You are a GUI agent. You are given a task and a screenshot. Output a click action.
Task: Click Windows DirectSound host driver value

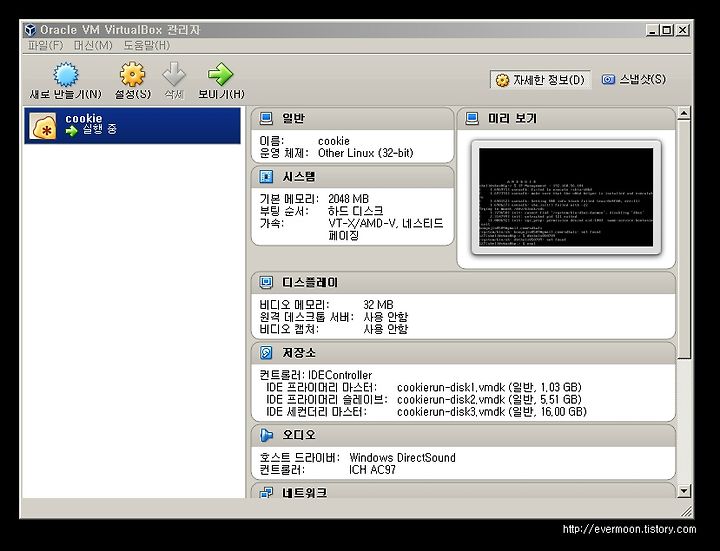[x=402, y=458]
